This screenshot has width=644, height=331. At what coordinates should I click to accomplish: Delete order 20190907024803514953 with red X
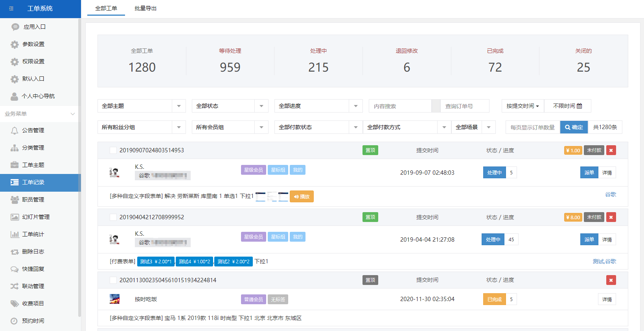(x=611, y=150)
